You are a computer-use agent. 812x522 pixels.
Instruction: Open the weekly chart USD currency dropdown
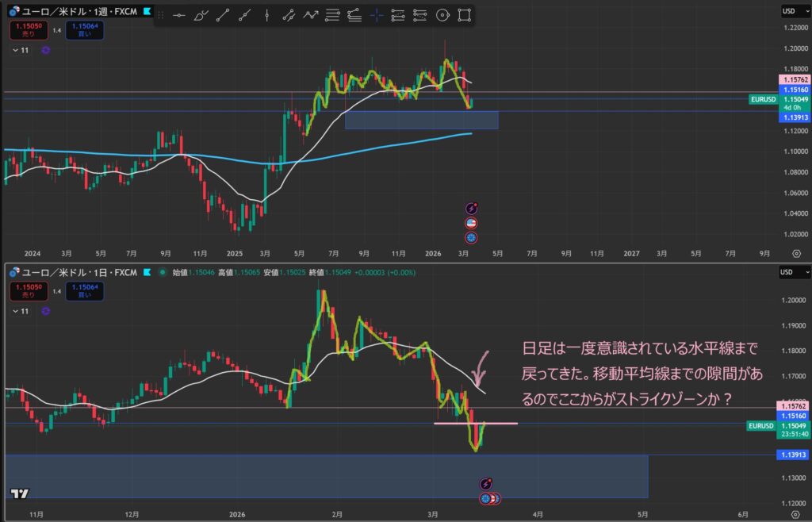click(789, 11)
